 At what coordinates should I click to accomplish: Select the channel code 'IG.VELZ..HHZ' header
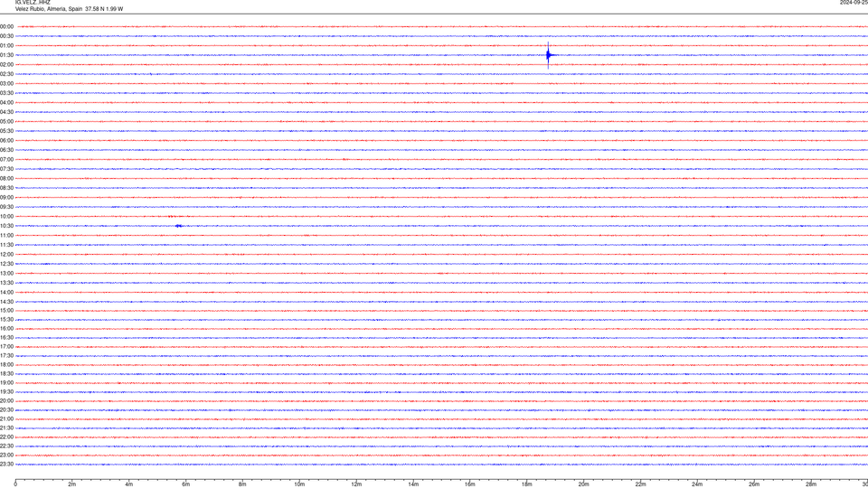[33, 3]
